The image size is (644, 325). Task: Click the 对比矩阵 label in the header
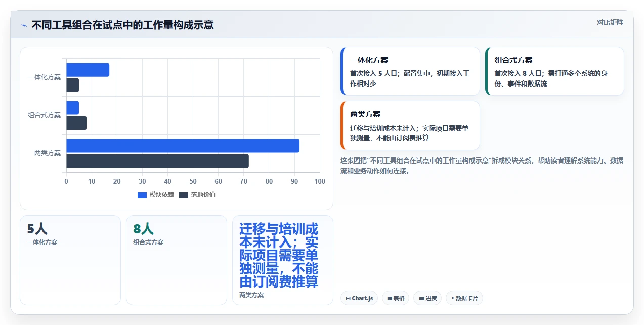point(610,22)
